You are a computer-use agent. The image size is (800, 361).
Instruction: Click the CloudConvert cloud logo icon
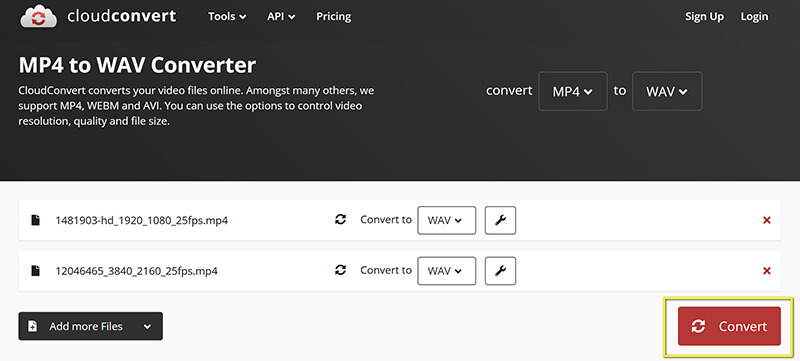pyautogui.click(x=39, y=16)
